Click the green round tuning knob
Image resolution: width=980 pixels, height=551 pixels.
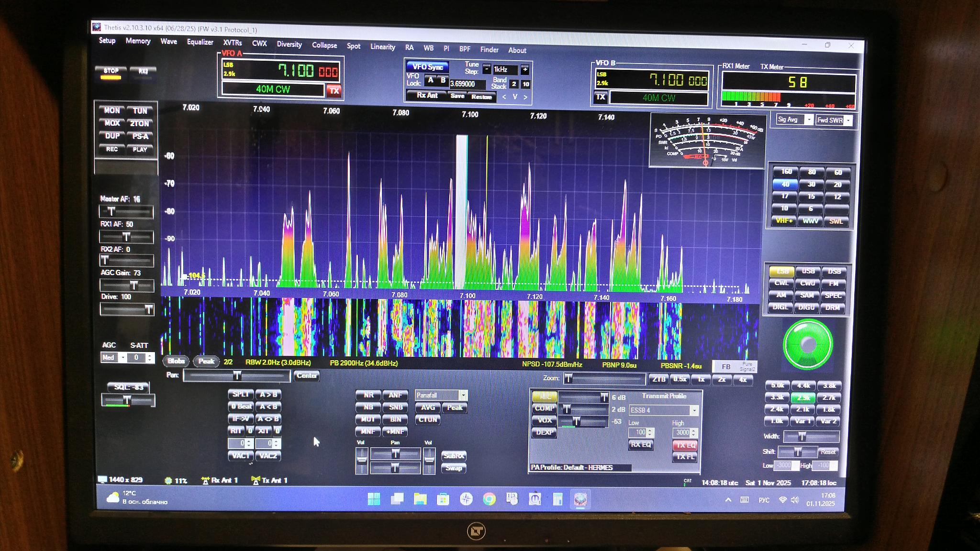pos(808,344)
